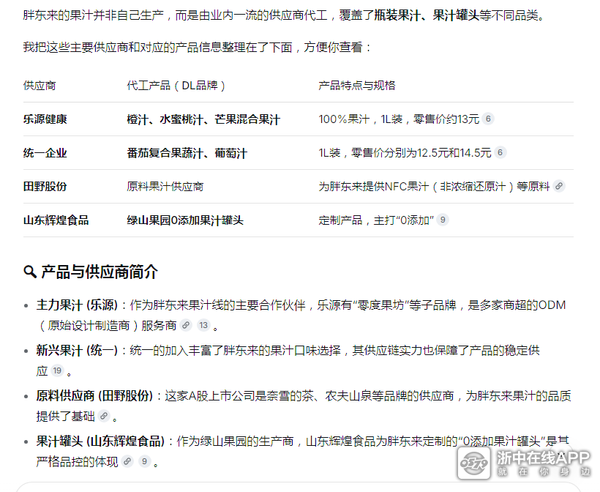The height and width of the screenshot is (492, 600).
Task: Open citation badge 19 in 新兴果汁 bullet
Action: tap(57, 371)
